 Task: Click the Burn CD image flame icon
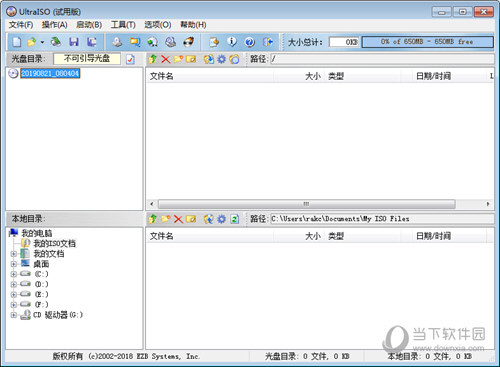coord(189,42)
